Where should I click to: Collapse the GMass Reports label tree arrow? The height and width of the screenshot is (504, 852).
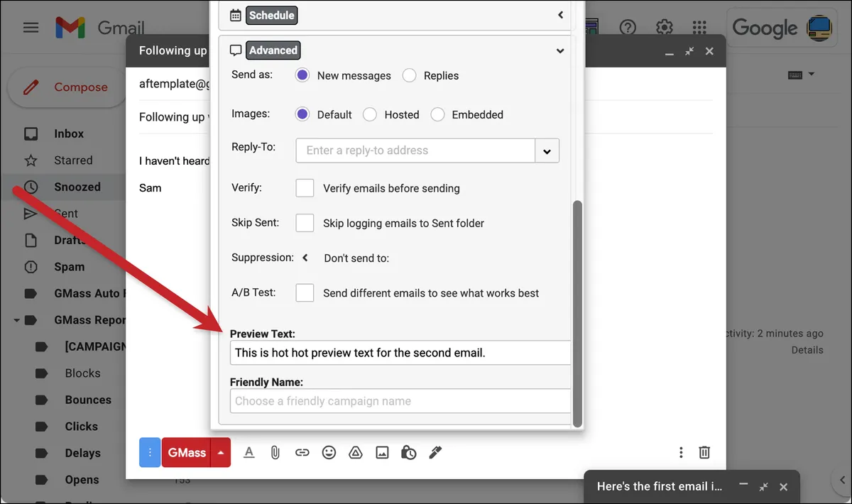16,320
